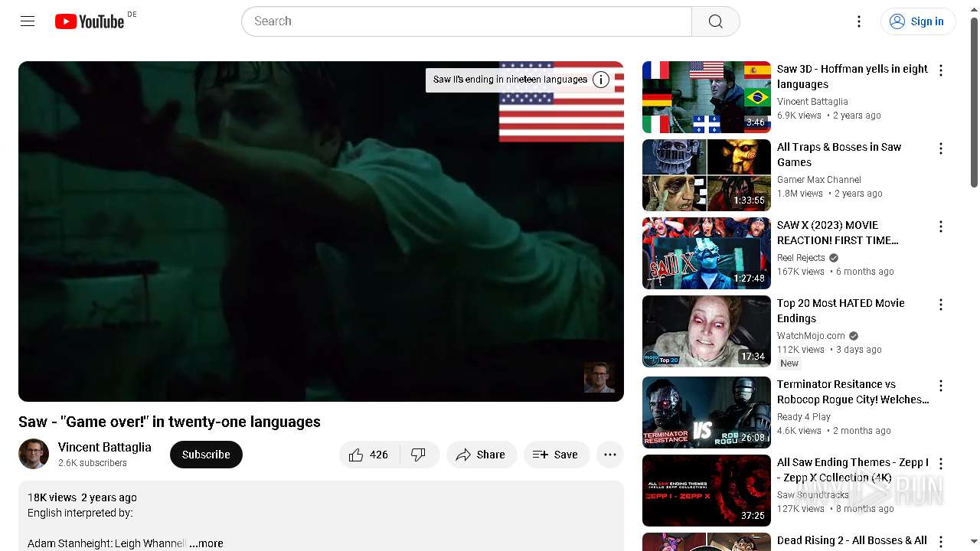
Task: Open All Saw Ending Themes thumbnail
Action: pyautogui.click(x=707, y=491)
